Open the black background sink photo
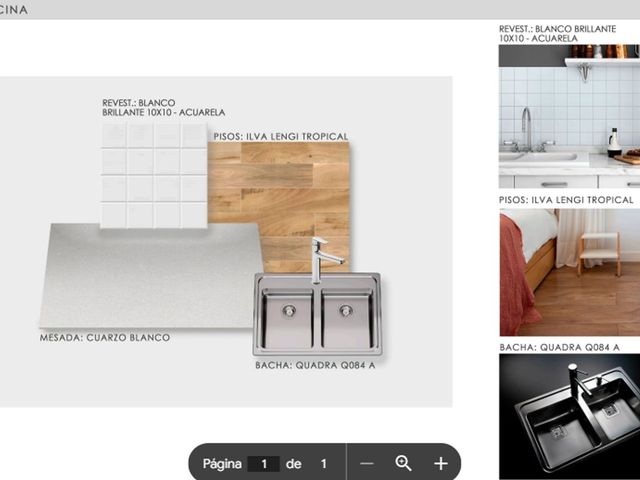This screenshot has width=640, height=480. point(569,416)
